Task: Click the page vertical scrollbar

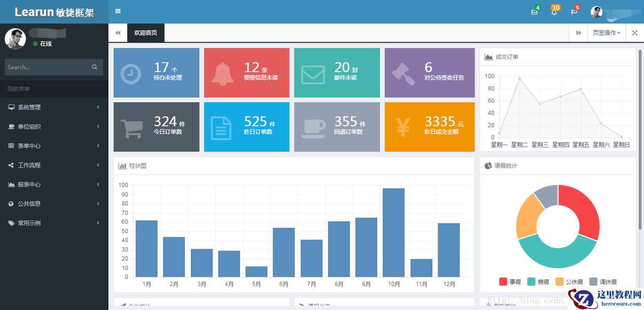Action: pyautogui.click(x=640, y=140)
